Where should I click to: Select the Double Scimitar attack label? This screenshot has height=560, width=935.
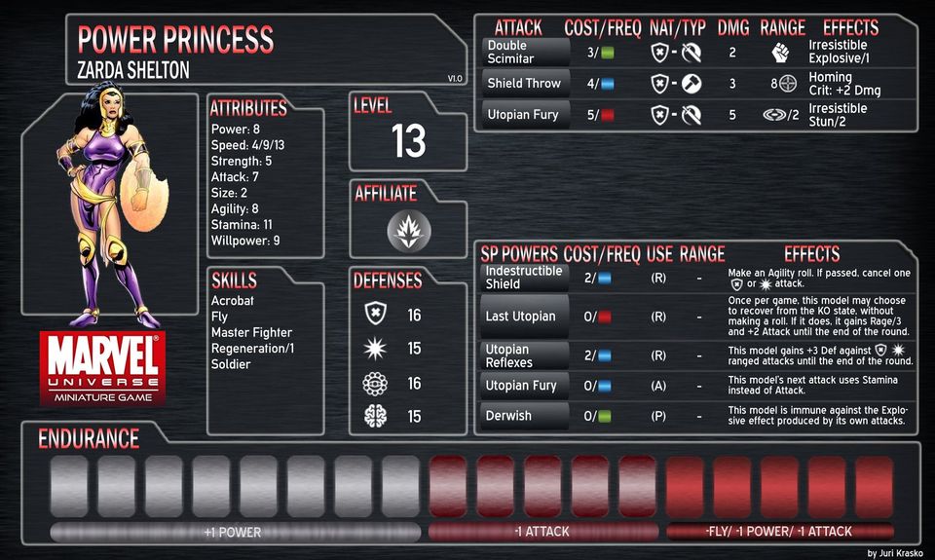[525, 52]
